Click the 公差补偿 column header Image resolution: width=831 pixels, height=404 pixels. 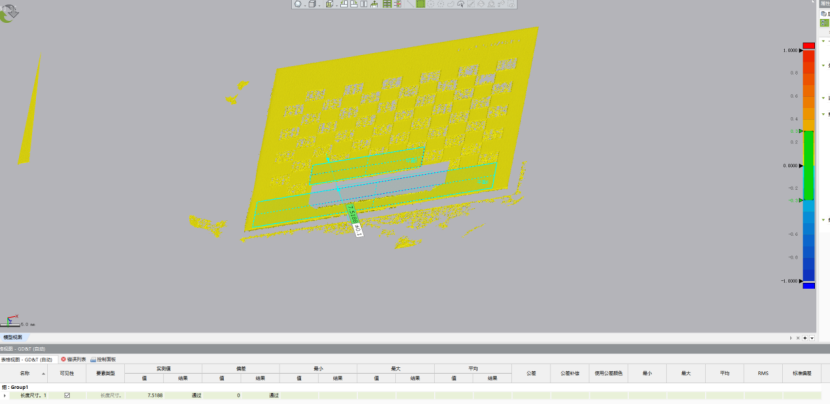tap(570, 373)
